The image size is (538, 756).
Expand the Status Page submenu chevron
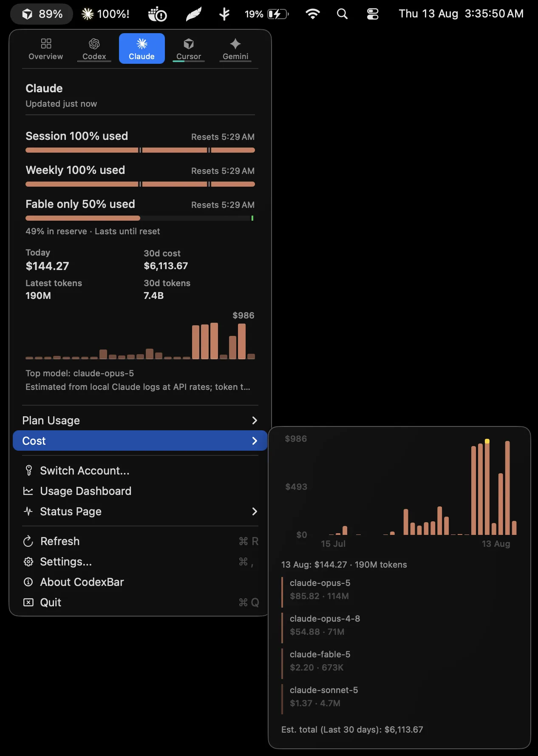click(x=255, y=512)
